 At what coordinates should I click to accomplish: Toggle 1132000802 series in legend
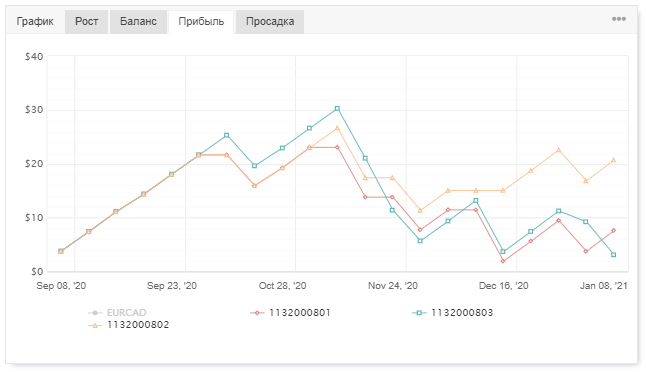(129, 325)
